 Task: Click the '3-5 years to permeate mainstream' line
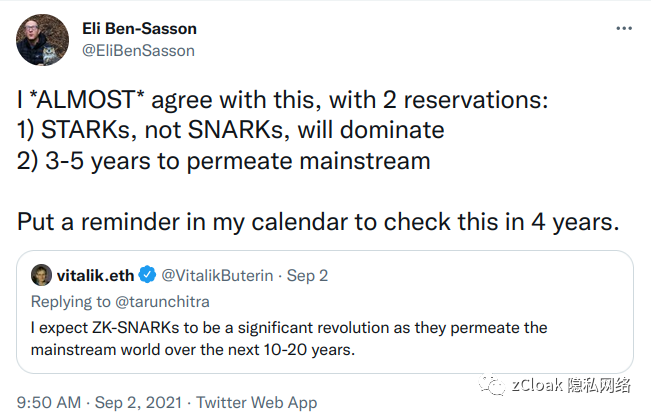point(223,161)
